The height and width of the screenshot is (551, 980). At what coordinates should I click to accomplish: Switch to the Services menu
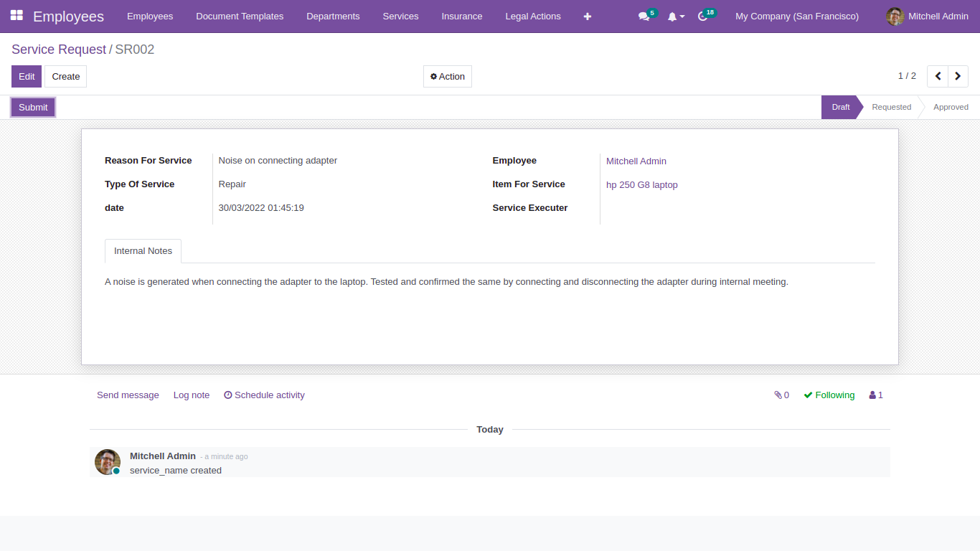tap(400, 16)
